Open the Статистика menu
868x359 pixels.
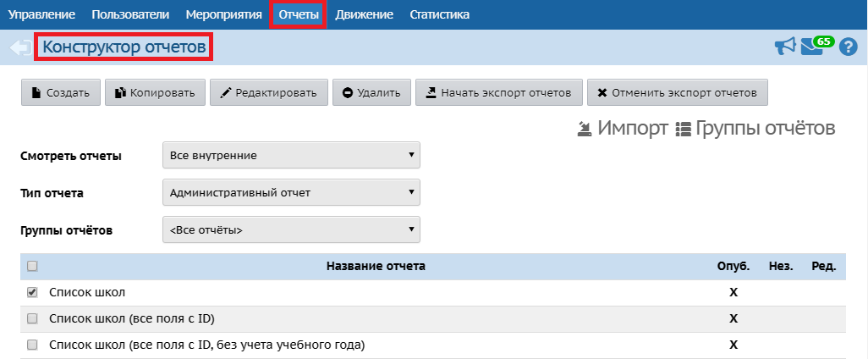pos(440,14)
